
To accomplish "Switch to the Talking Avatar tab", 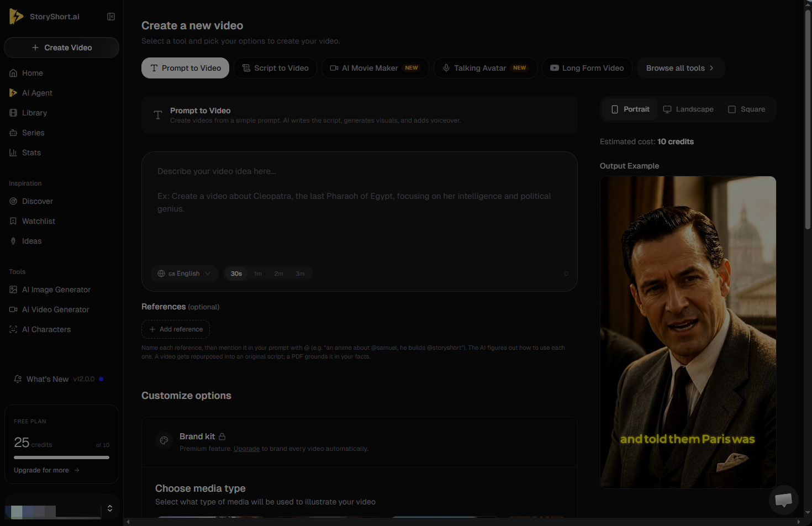I will pos(486,68).
